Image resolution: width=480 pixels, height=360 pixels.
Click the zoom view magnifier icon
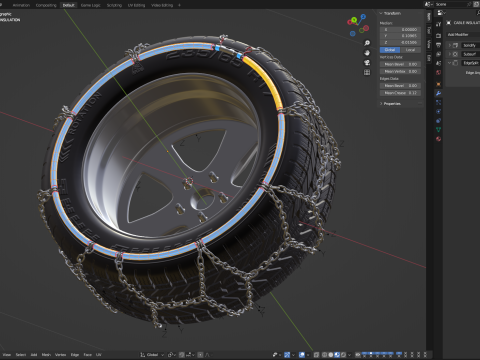point(367,43)
